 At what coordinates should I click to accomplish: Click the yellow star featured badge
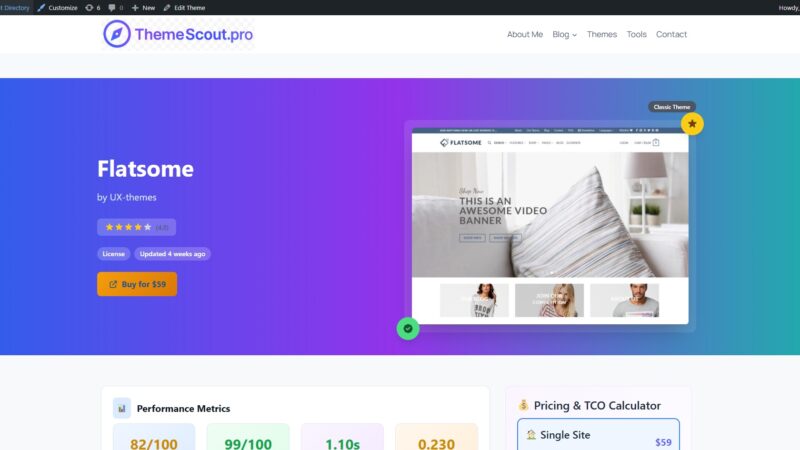coord(692,123)
